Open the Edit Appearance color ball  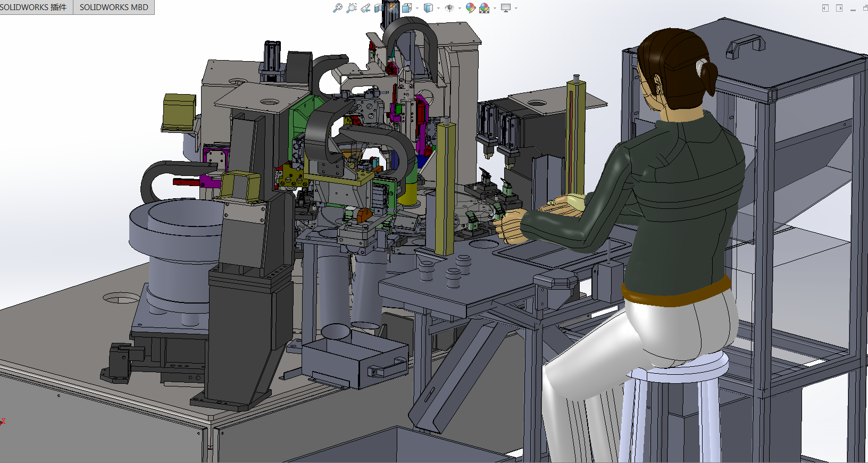pos(471,8)
